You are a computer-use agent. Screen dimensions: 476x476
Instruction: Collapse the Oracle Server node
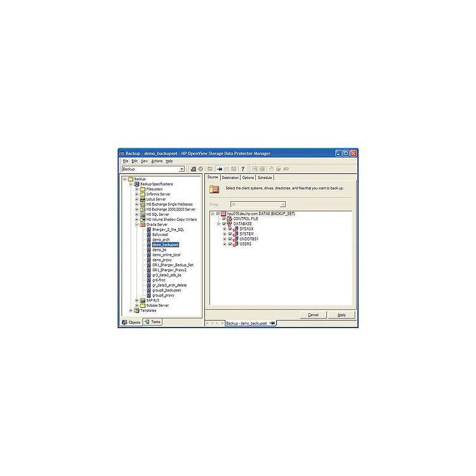(136, 225)
